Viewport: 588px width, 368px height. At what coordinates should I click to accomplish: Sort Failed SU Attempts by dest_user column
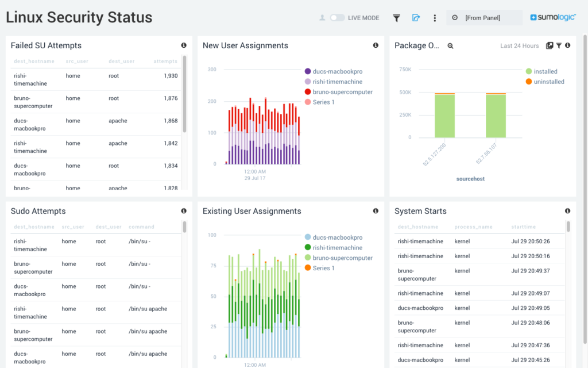tap(122, 61)
